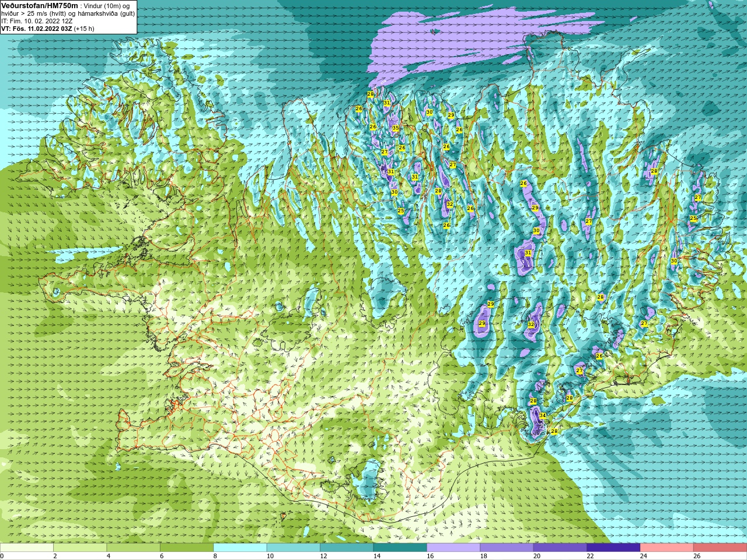
Task: Pick the teal 12–14 m/s legend swatch
Action: tap(347, 548)
